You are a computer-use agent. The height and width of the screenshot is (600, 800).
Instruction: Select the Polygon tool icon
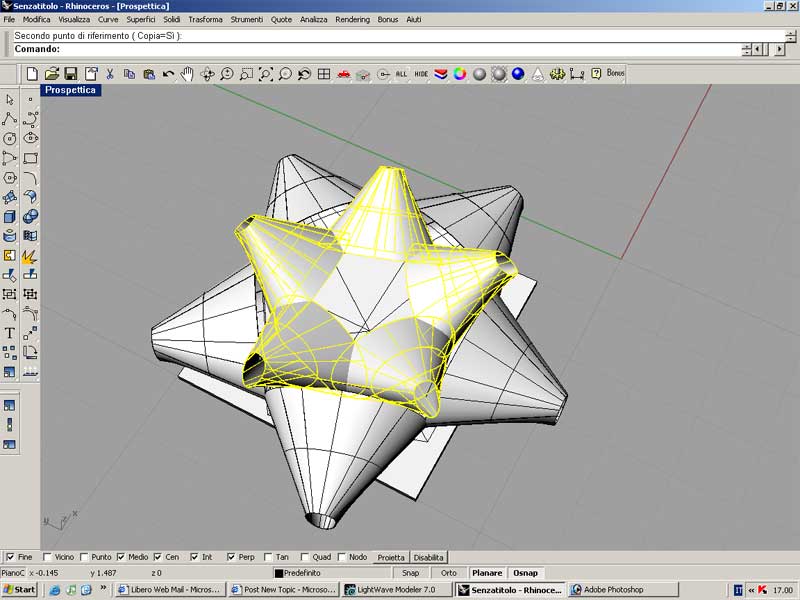[10, 177]
